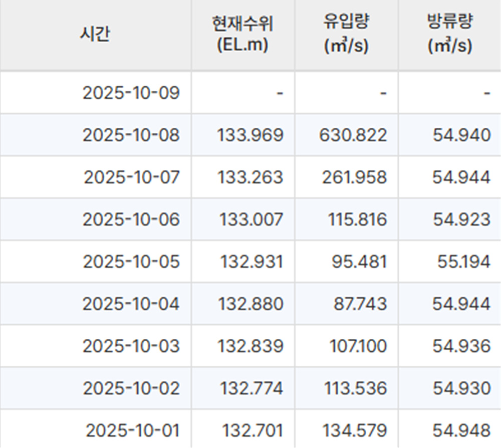This screenshot has height=448, width=501.
Task: Click the 2025-10-05 date cell
Action: 132,261
